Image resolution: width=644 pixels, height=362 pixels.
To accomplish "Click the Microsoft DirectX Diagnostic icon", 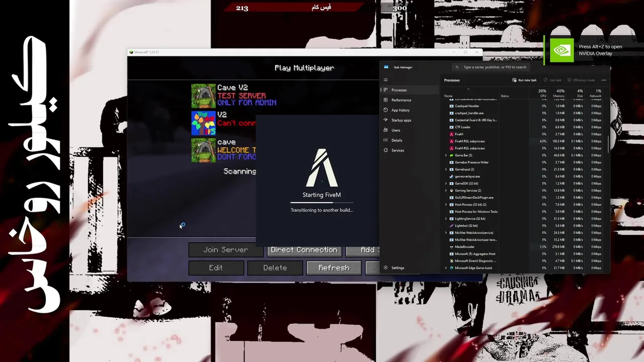I will [x=451, y=261].
